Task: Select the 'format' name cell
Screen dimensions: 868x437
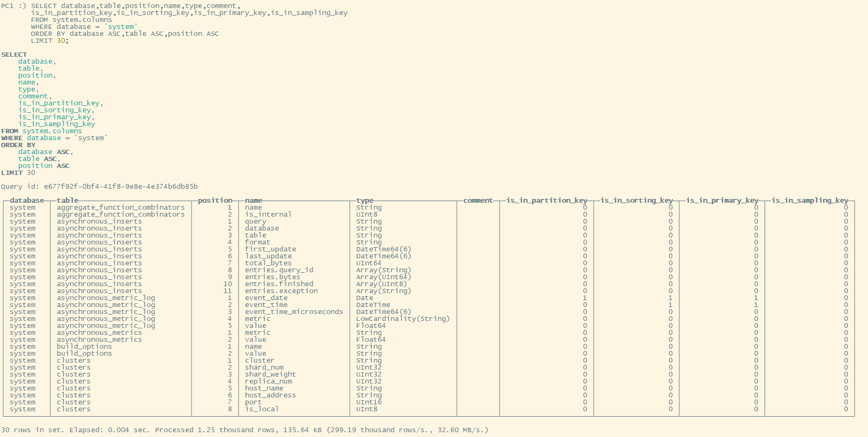Action: pos(258,242)
